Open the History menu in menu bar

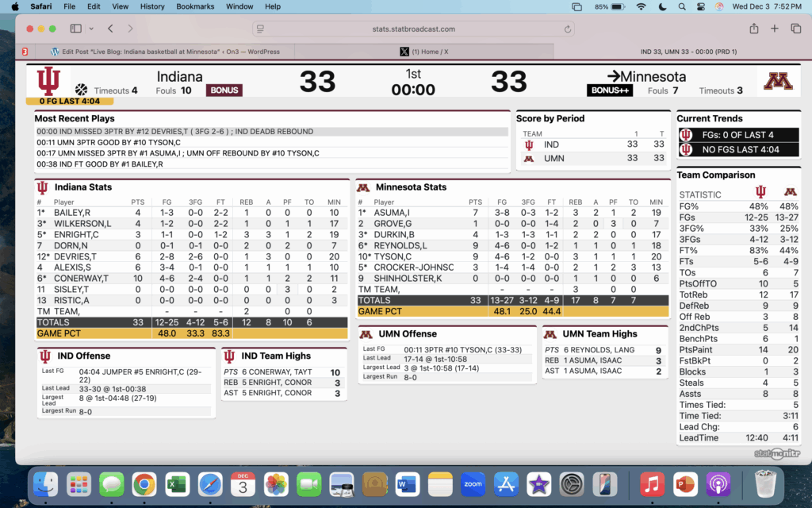152,6
